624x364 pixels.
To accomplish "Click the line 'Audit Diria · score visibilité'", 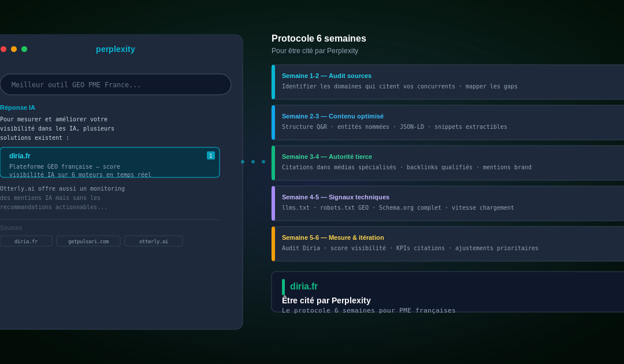I will 334,248.
